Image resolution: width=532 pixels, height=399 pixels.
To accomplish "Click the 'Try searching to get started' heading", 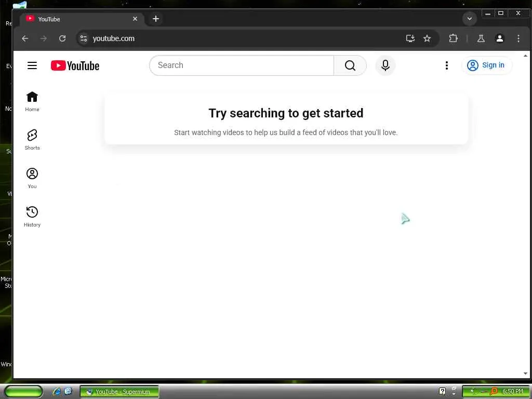I will click(286, 113).
